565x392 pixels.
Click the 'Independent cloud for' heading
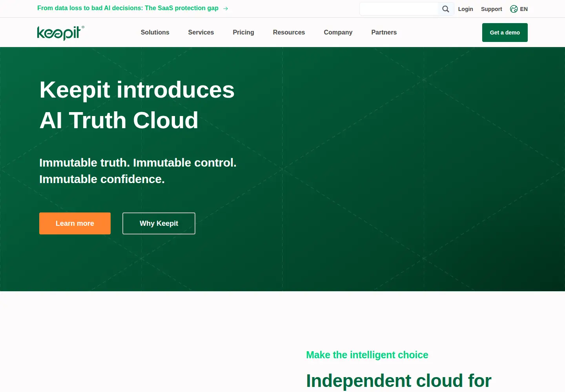399,381
